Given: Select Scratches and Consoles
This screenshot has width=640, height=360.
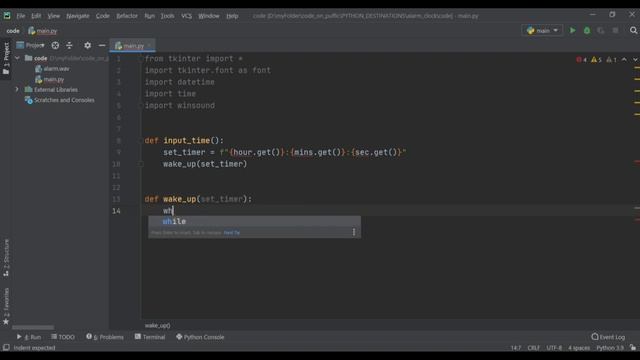Looking at the screenshot, I should [x=60, y=100].
